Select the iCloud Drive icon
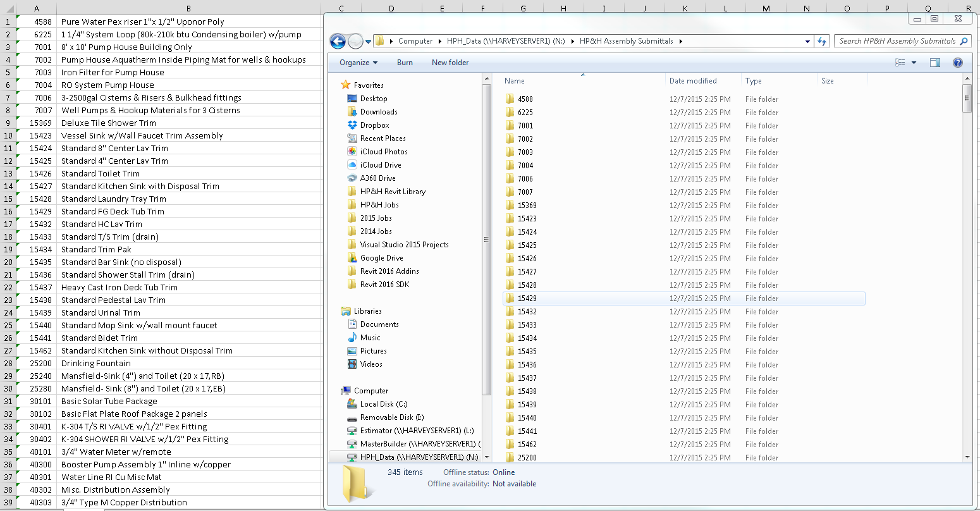 [352, 165]
